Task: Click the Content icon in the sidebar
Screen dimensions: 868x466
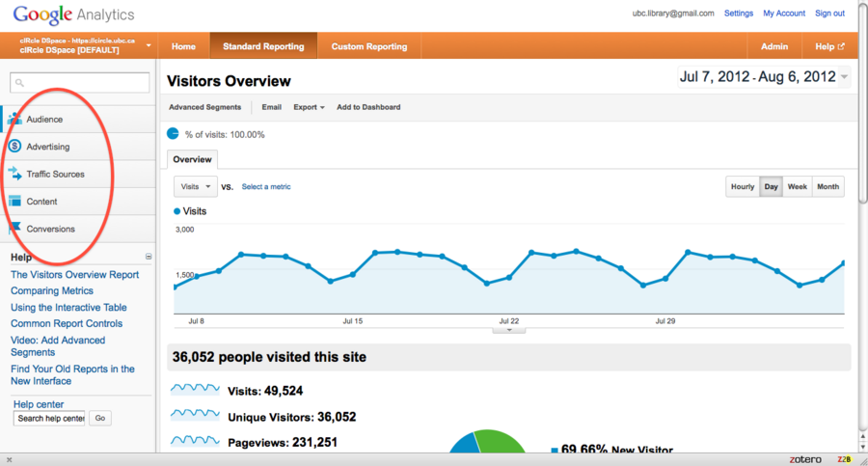Action: (15, 202)
